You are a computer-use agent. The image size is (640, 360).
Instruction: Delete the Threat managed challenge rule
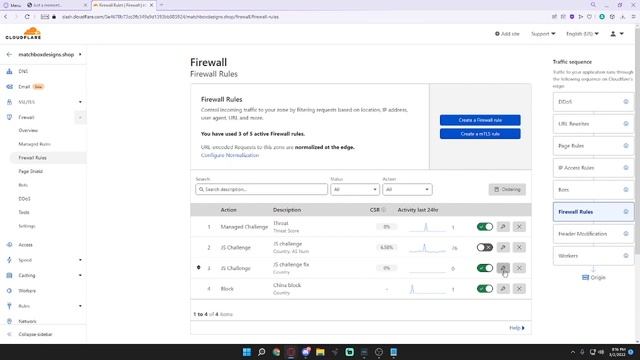pyautogui.click(x=519, y=227)
